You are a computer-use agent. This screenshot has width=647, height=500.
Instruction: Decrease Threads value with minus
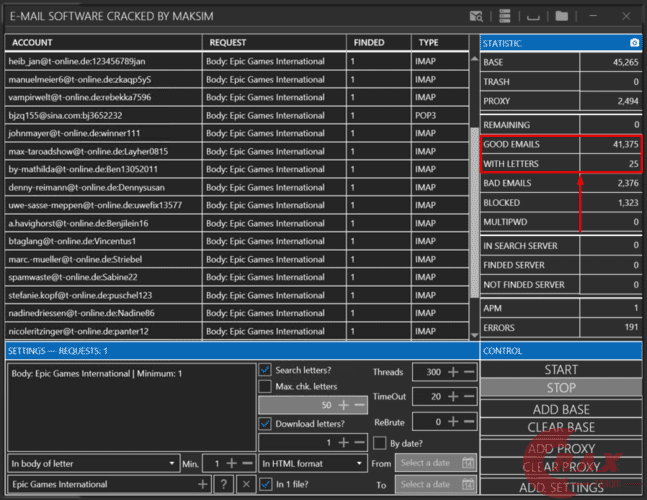469,372
